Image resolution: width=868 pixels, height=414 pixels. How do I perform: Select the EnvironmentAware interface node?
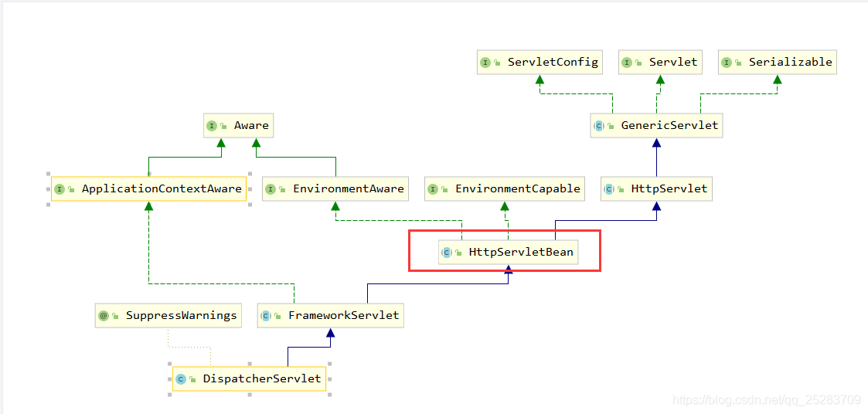(x=335, y=188)
